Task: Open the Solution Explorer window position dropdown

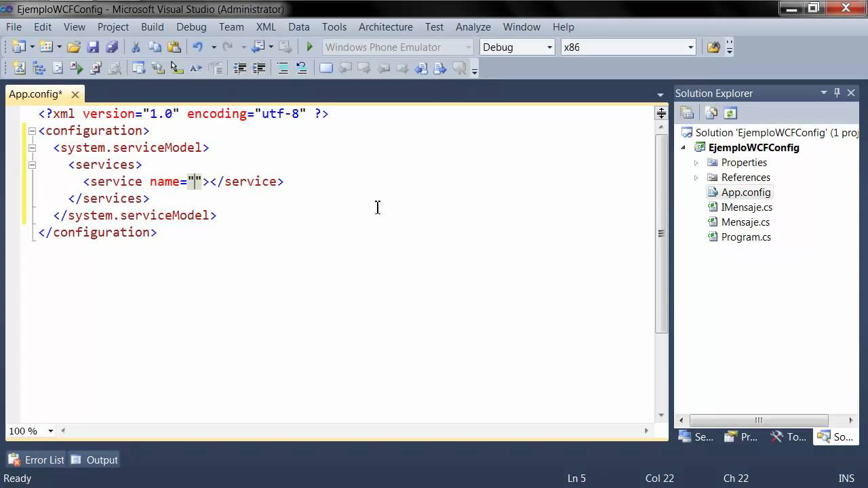Action: pos(824,93)
